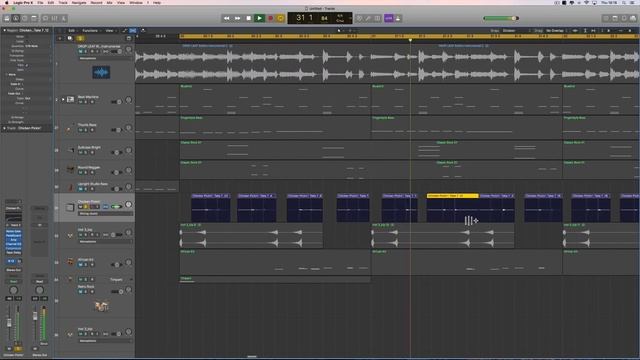Toggle the yellow Cycle button
This screenshot has width=640, height=360.
[280, 18]
